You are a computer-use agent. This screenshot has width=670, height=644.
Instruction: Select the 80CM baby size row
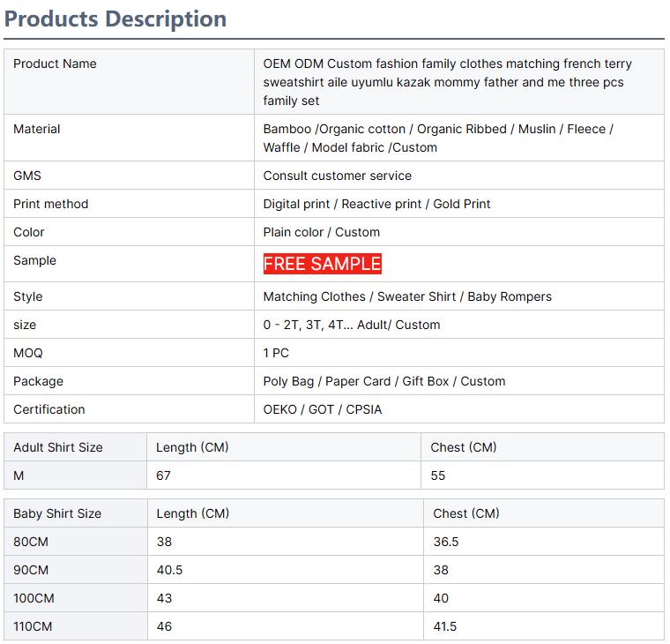pyautogui.click(x=31, y=542)
